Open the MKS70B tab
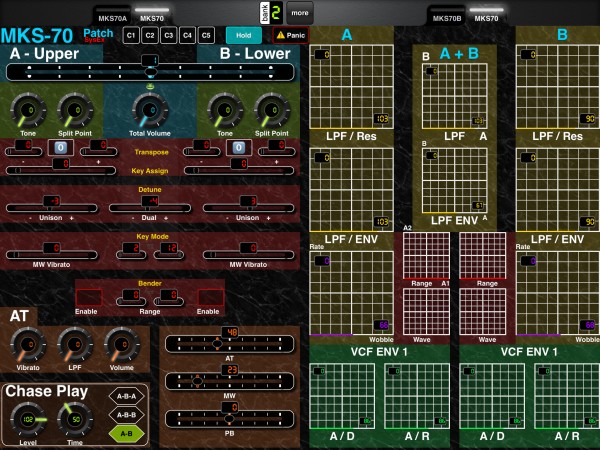 point(447,18)
